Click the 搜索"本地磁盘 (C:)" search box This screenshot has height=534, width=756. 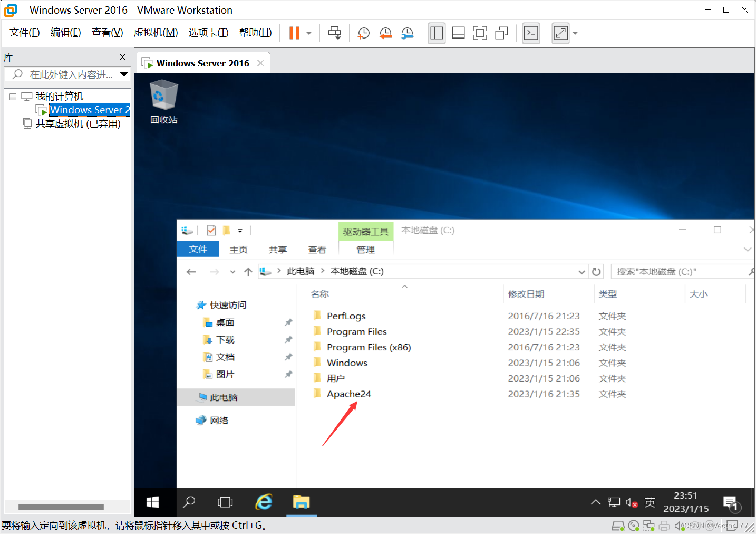[x=682, y=272]
